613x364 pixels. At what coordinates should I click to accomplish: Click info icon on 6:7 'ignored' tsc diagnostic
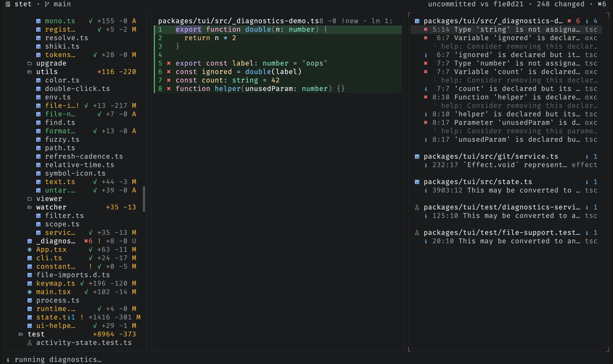point(426,55)
